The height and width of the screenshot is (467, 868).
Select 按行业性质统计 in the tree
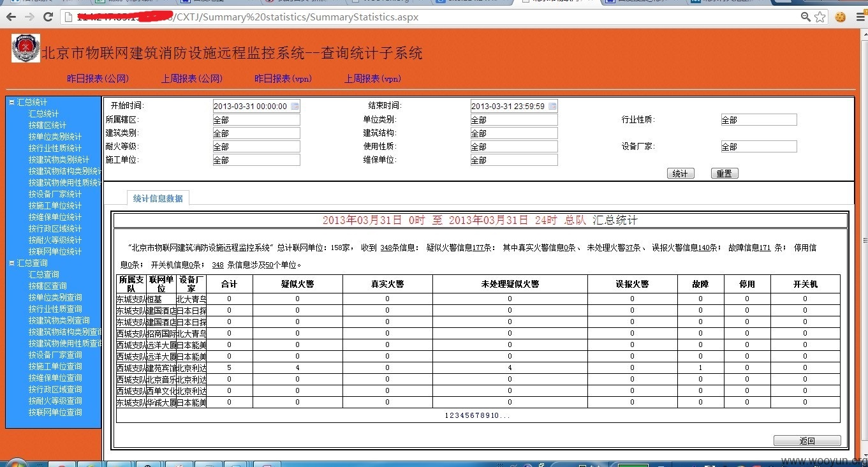coord(55,148)
